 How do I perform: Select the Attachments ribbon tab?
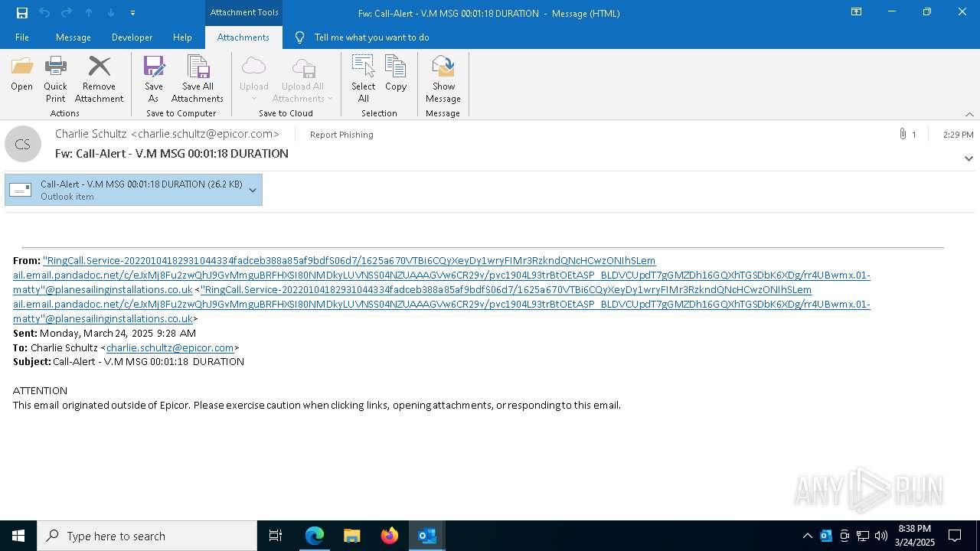pos(243,37)
